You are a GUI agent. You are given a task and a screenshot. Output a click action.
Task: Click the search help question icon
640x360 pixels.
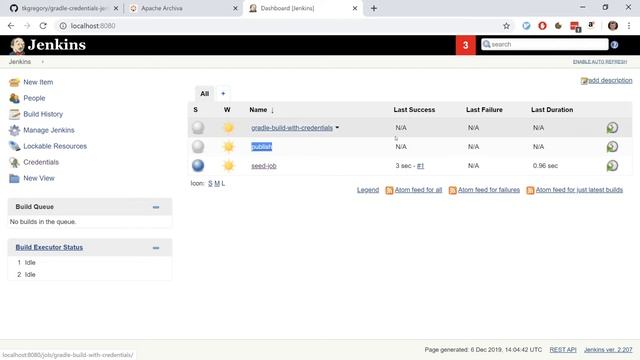click(614, 45)
